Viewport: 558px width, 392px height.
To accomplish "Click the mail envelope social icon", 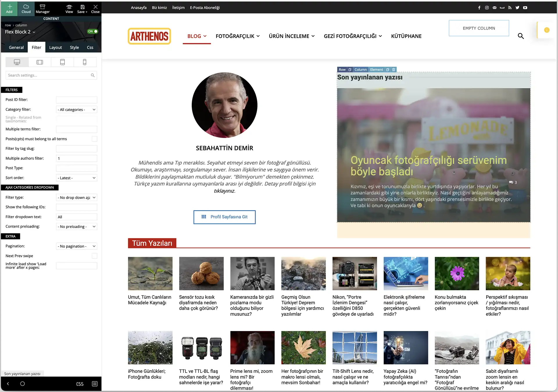I will coord(495,8).
